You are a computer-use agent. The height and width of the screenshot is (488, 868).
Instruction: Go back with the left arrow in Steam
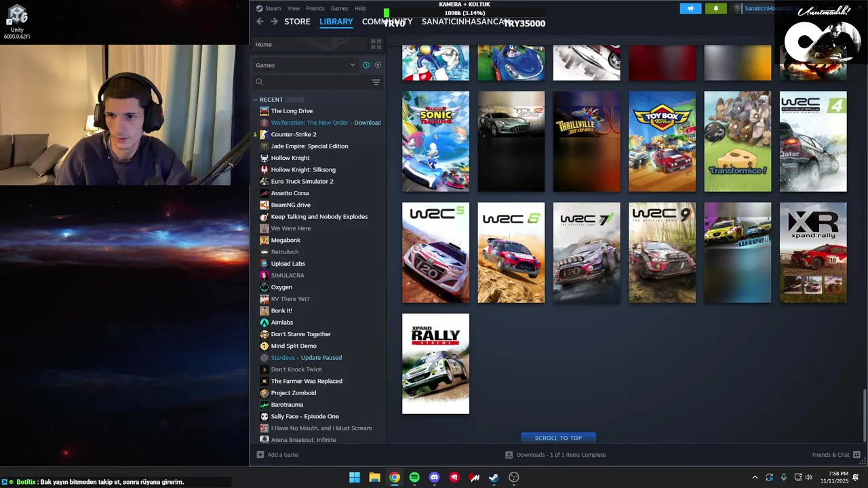click(260, 22)
